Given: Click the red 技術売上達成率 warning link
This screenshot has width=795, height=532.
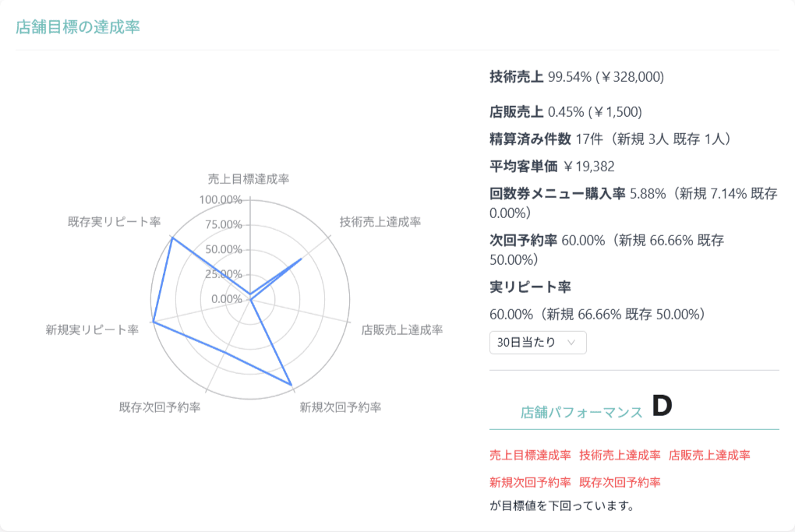Looking at the screenshot, I should click(620, 455).
